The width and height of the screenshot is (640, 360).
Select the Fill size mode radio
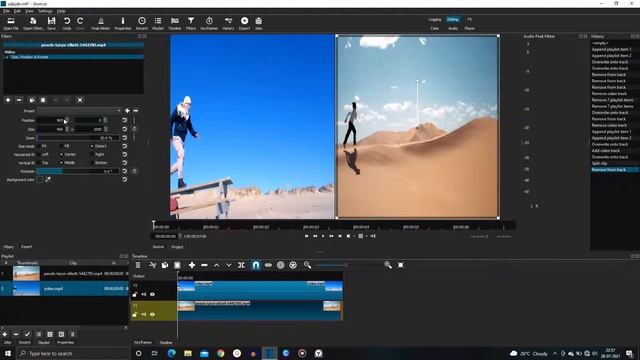coord(61,146)
